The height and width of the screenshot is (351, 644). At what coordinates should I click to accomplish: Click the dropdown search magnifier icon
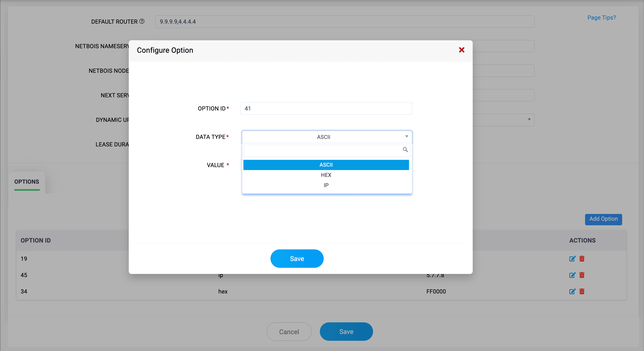405,150
